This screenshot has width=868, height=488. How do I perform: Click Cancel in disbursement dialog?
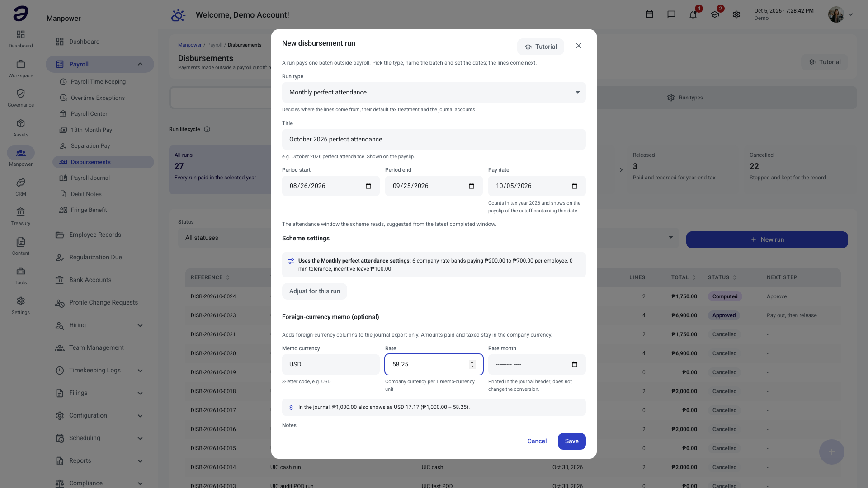coord(537,441)
